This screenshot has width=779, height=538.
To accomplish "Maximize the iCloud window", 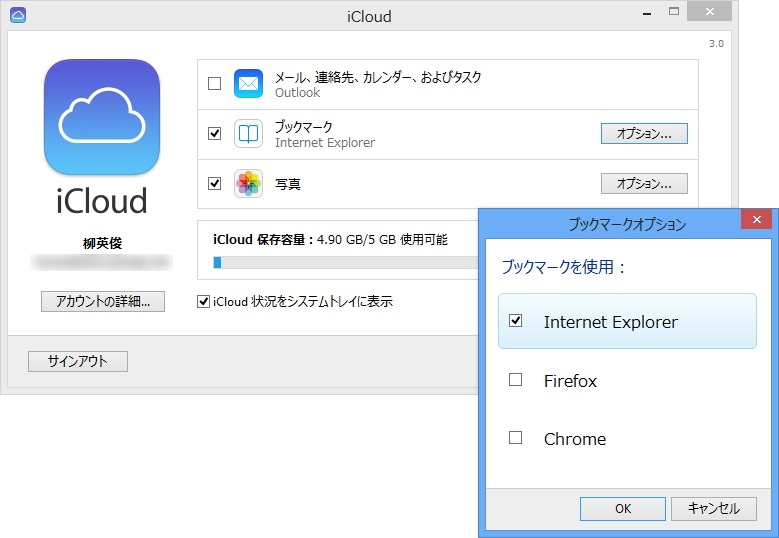I will point(674,12).
